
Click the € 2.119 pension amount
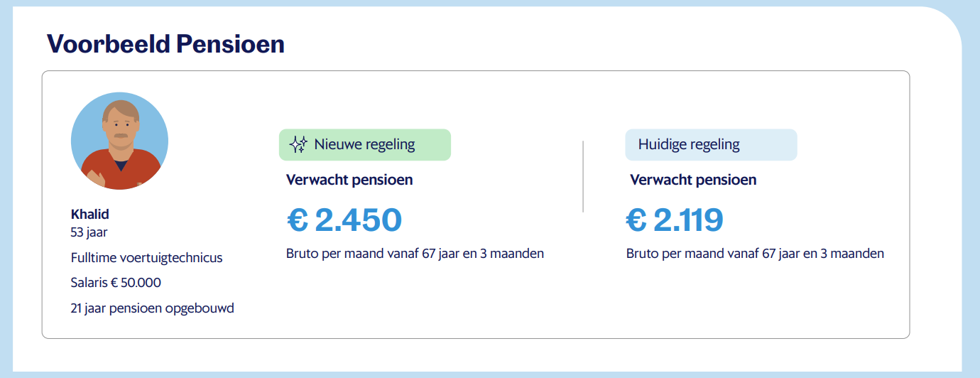click(x=675, y=220)
